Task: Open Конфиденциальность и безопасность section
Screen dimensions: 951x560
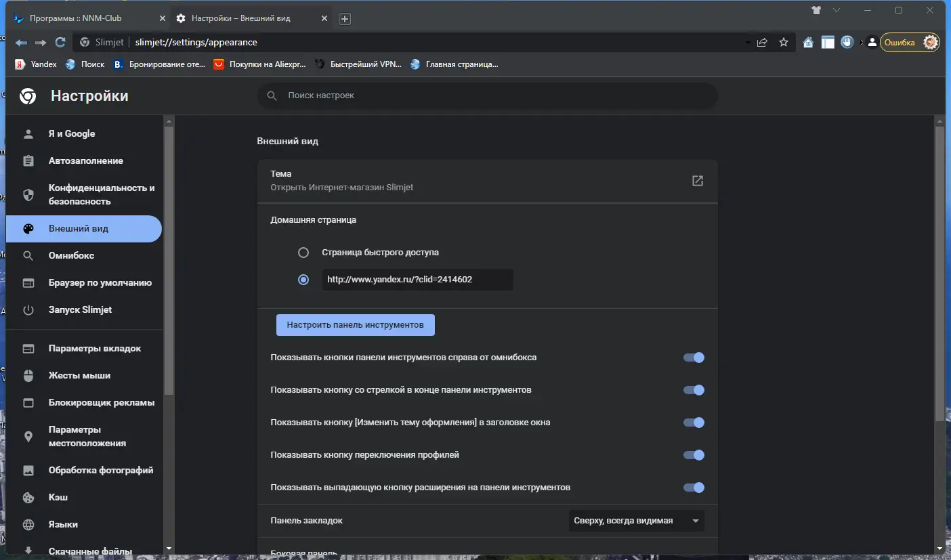Action: coord(84,194)
